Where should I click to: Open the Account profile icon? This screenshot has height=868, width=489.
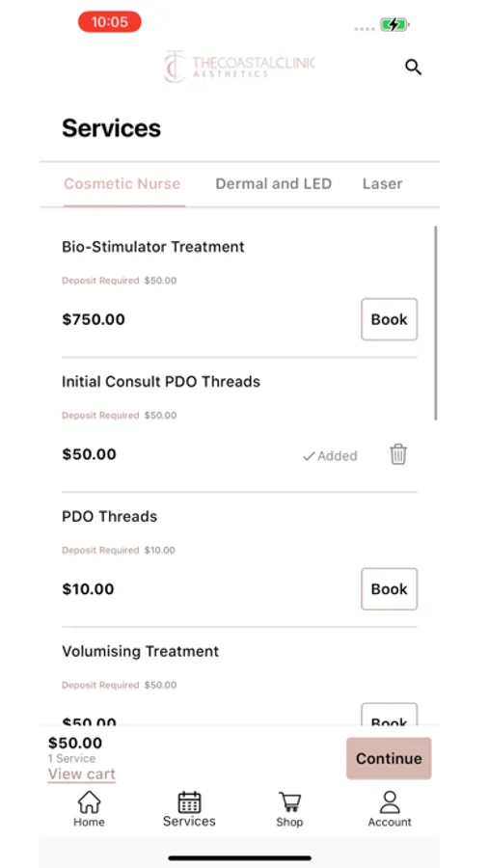[x=390, y=802]
